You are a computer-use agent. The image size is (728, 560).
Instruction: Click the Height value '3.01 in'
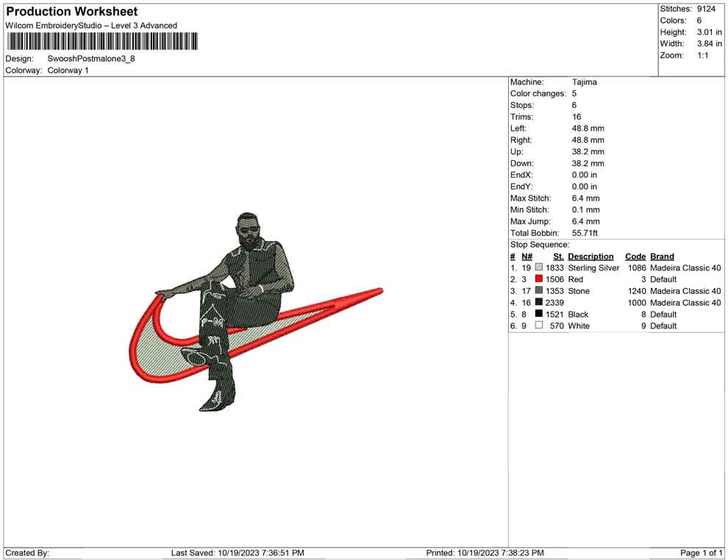coord(710,32)
